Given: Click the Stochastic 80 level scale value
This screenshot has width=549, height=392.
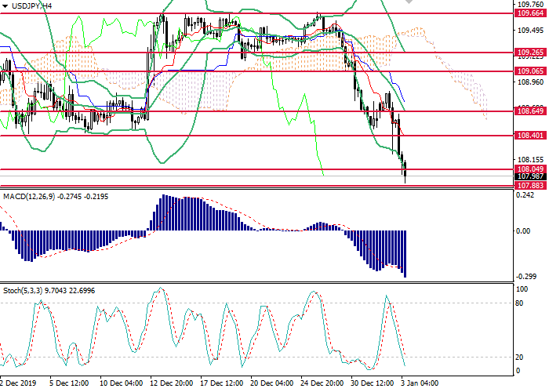Looking at the screenshot, I should pyautogui.click(x=519, y=303).
